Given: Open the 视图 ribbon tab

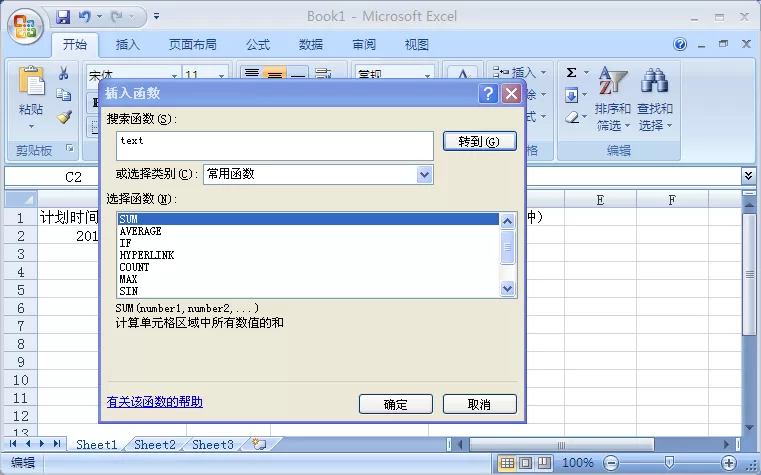Looking at the screenshot, I should coord(416,45).
